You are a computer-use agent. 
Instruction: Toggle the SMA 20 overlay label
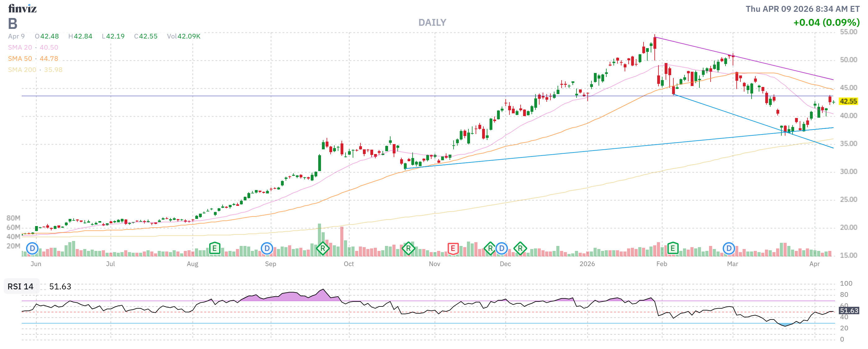click(x=20, y=47)
